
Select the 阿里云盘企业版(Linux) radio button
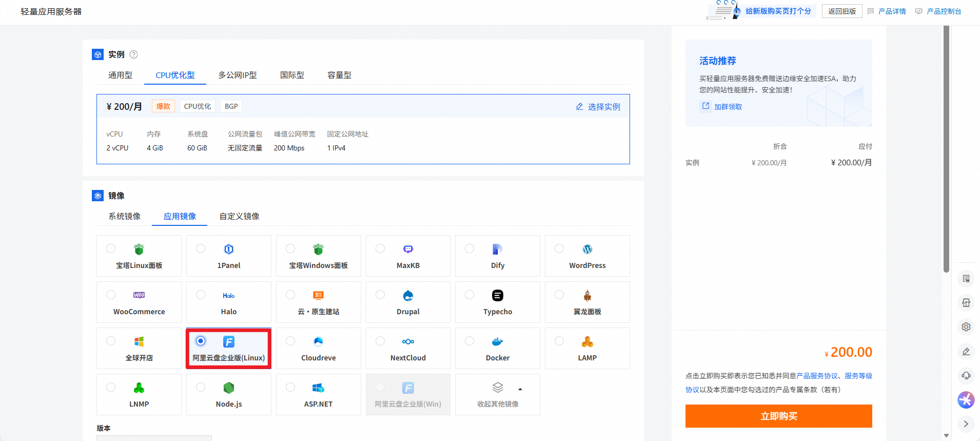[201, 341]
